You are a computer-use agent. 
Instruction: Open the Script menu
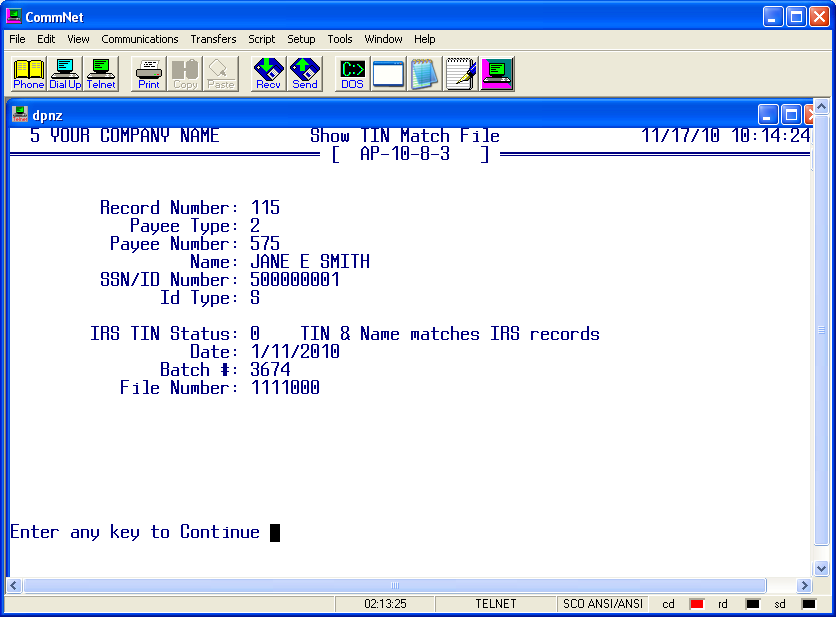tap(262, 39)
